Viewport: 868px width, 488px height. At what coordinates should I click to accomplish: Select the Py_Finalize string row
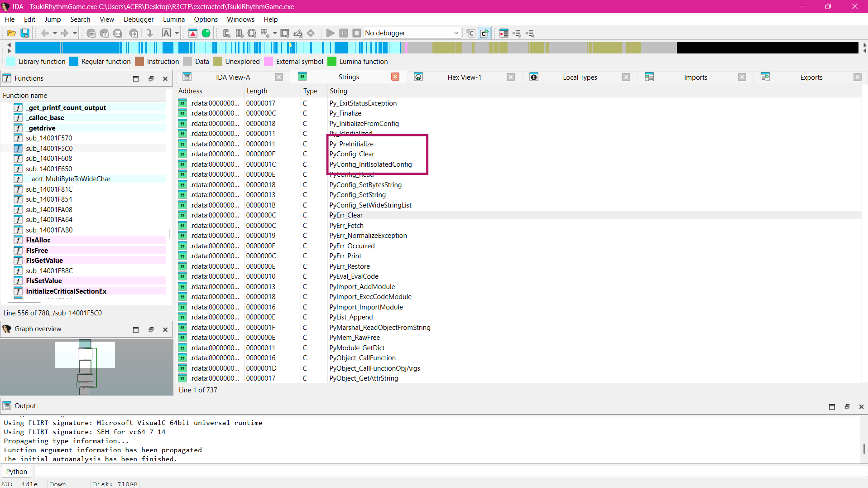click(x=519, y=113)
